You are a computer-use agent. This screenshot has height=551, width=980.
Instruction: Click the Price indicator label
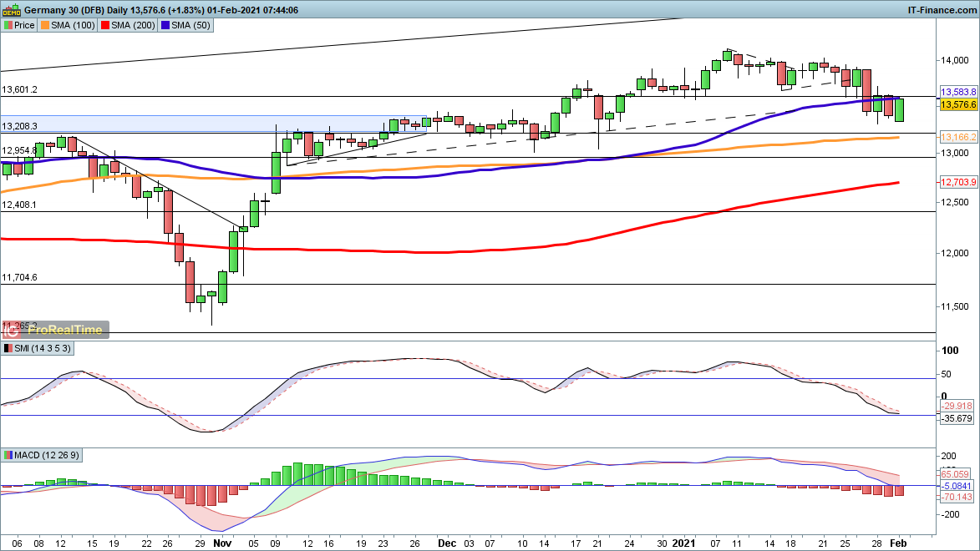pyautogui.click(x=19, y=25)
